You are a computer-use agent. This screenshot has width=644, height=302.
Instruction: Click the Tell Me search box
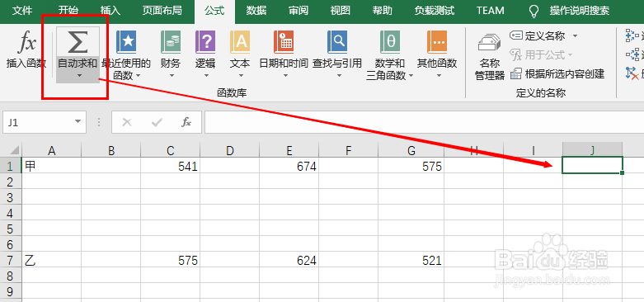click(580, 11)
